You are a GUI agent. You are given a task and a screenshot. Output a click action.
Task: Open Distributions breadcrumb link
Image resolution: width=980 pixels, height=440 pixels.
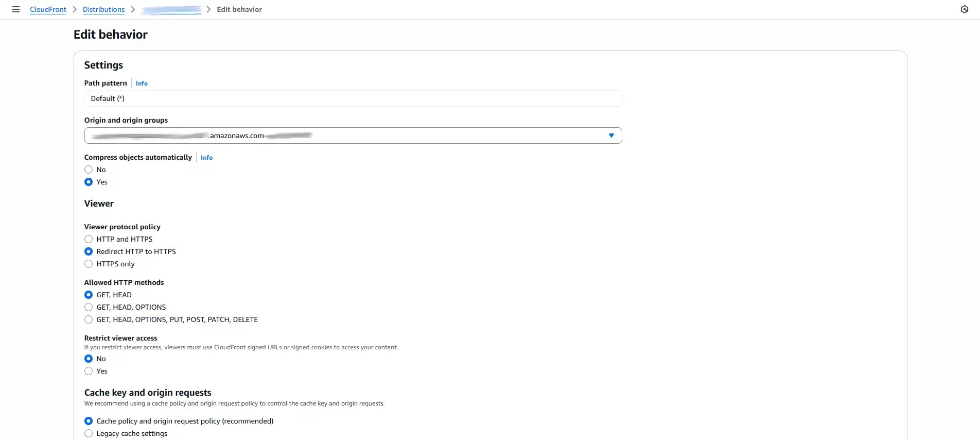(x=103, y=9)
